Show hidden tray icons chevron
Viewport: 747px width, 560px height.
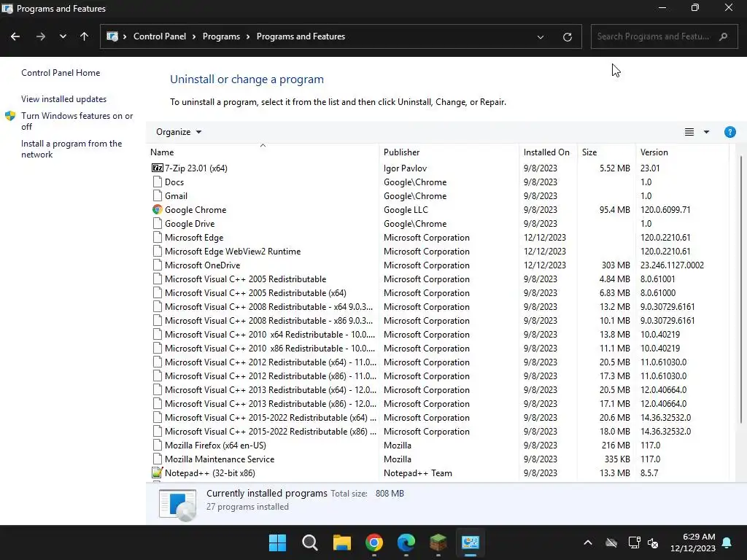588,542
